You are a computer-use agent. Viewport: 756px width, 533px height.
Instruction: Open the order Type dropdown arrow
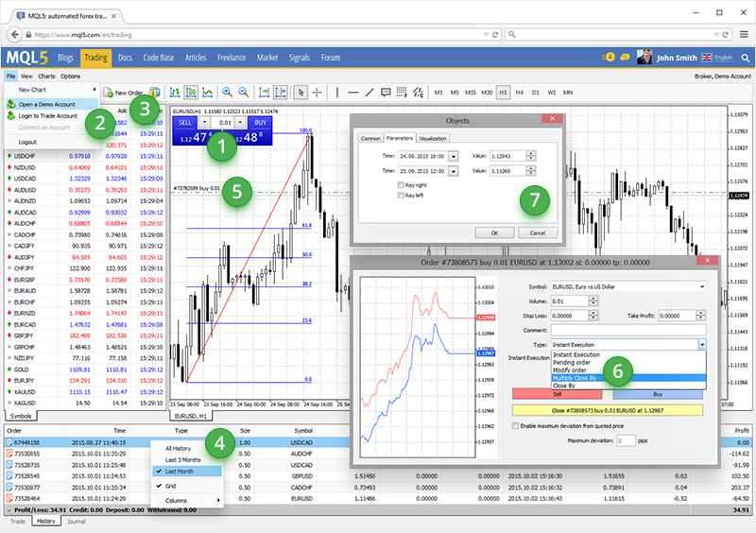click(x=702, y=346)
